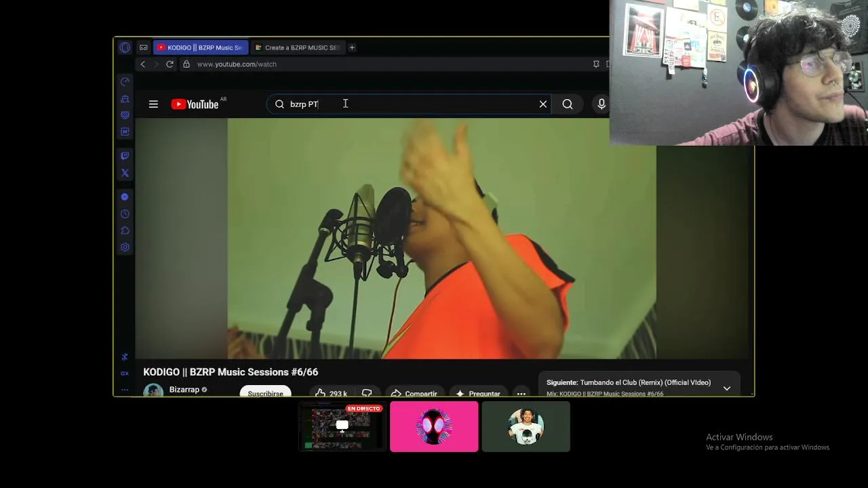Open the EN DIRECTO live thumbnail
The width and height of the screenshot is (868, 488).
coord(342,426)
